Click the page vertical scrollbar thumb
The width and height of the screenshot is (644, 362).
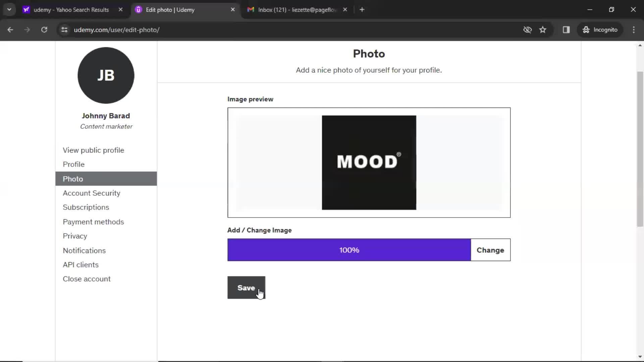point(640,149)
